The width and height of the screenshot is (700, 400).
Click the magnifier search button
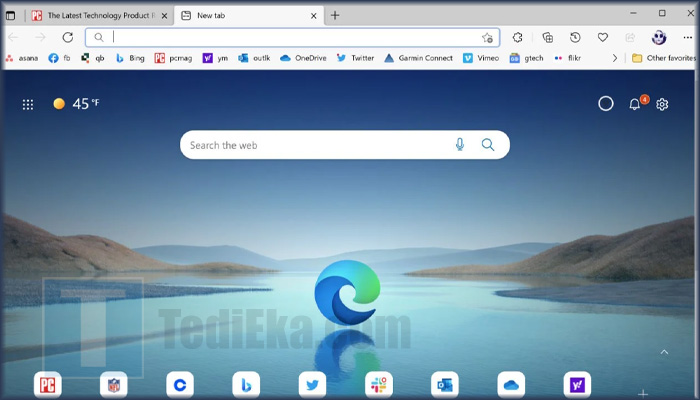point(488,145)
